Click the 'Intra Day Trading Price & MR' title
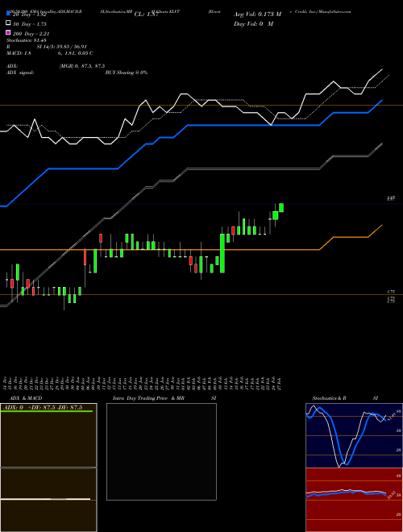The width and height of the screenshot is (403, 532). pos(148,398)
